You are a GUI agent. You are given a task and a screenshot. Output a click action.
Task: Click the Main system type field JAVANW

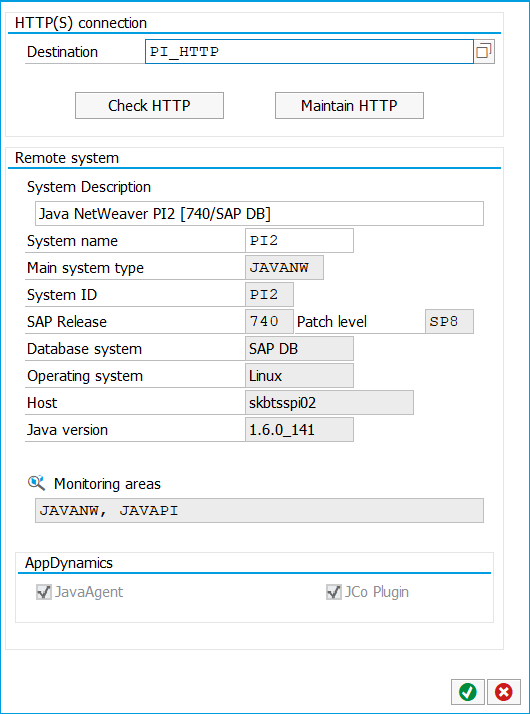pyautogui.click(x=285, y=267)
